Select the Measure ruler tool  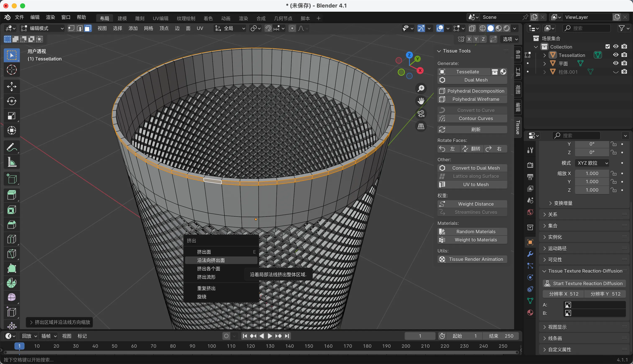pyautogui.click(x=12, y=162)
